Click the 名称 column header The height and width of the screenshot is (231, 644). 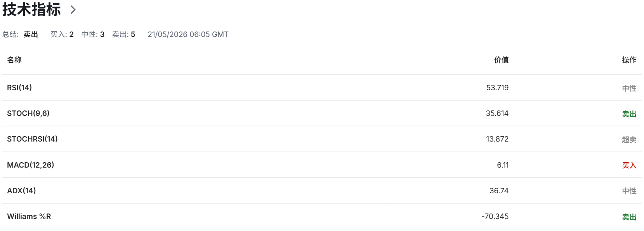pos(14,60)
